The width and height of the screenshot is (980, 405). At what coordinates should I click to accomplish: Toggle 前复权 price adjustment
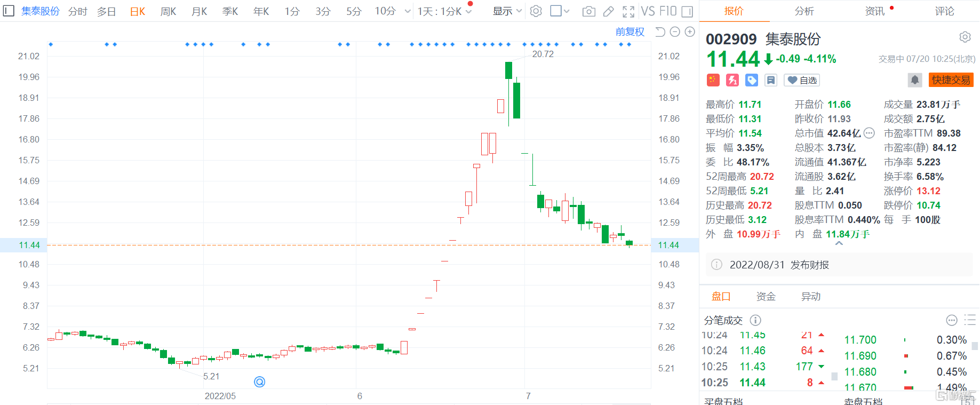coord(630,32)
